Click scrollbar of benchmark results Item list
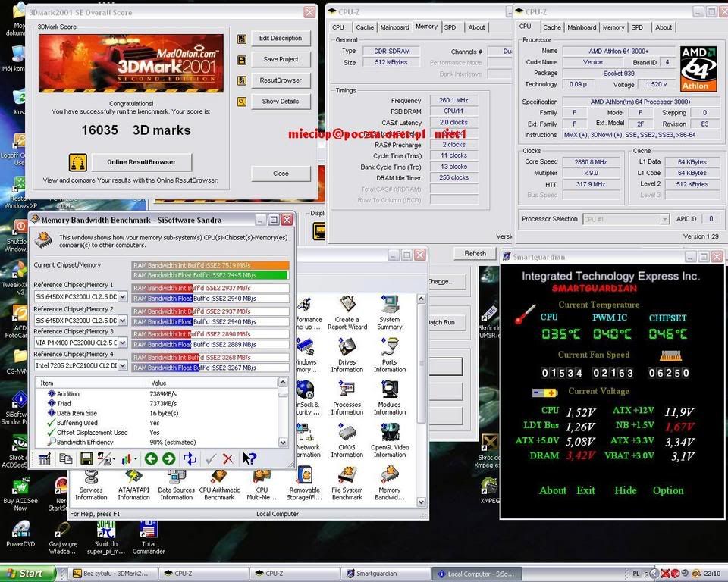The image size is (728, 582). pos(283,412)
